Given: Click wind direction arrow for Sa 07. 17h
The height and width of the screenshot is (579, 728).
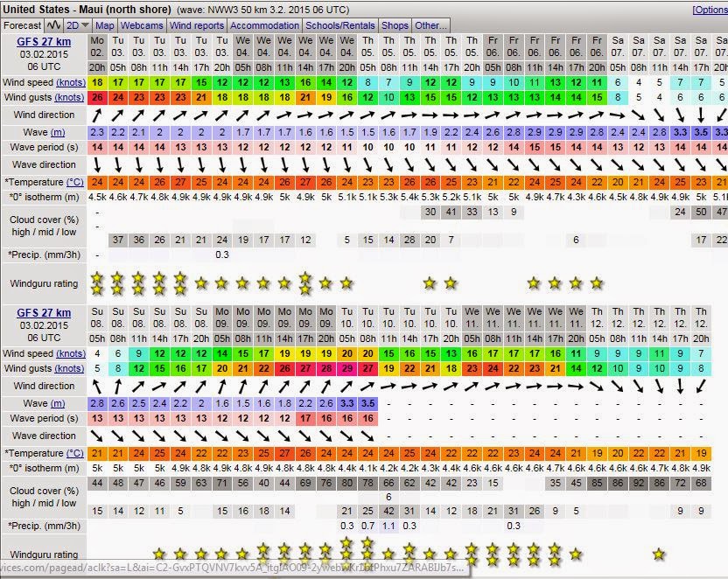Looking at the screenshot, I should click(701, 115).
